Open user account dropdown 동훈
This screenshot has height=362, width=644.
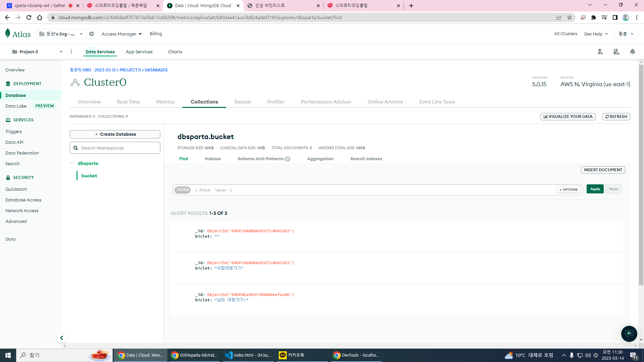click(626, 34)
